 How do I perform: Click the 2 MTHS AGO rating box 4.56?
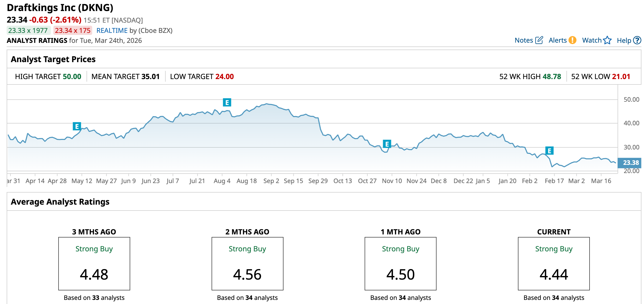pyautogui.click(x=247, y=264)
